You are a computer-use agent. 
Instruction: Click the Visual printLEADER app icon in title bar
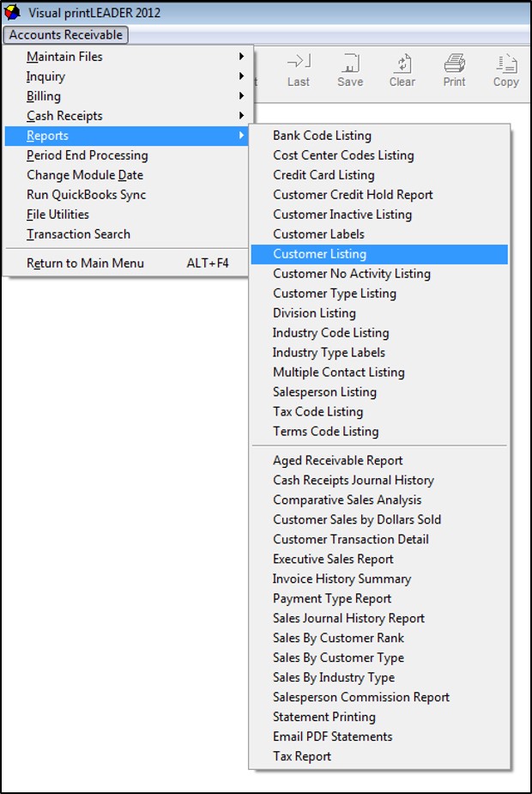coord(12,13)
